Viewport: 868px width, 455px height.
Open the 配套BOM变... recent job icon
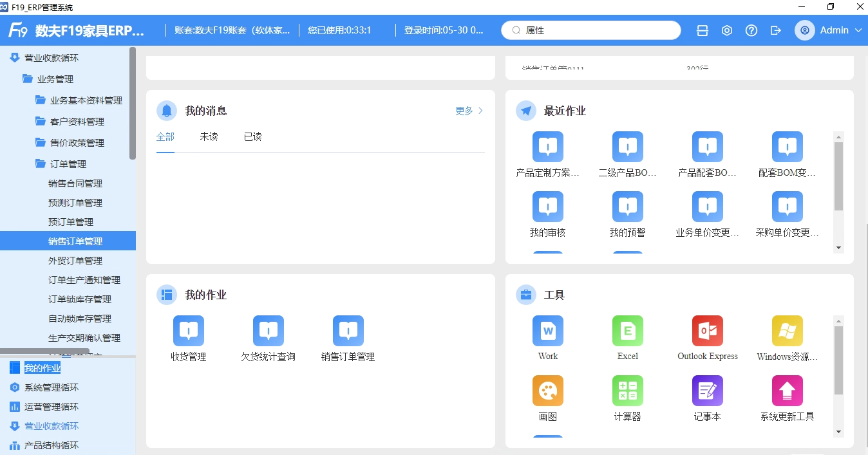(x=788, y=147)
